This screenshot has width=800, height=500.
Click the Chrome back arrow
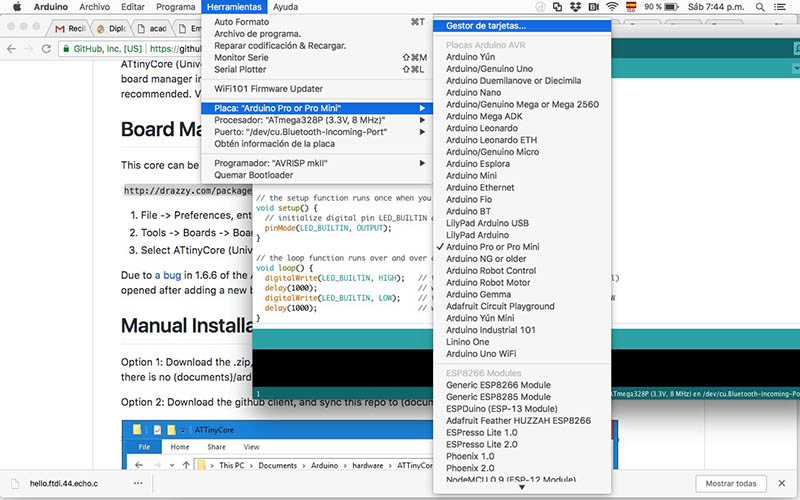12,49
